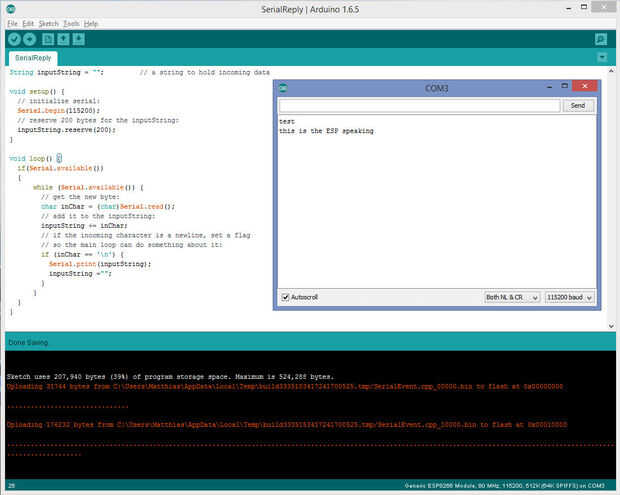Click the Arduino logo in main title bar
Screen dimensions: 620x495
(11, 9)
